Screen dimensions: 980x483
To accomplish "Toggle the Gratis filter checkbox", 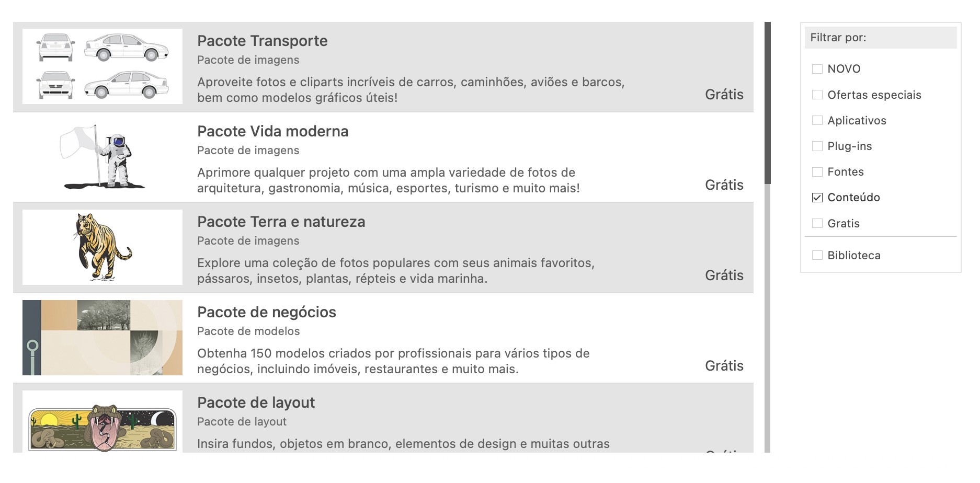I will point(817,223).
